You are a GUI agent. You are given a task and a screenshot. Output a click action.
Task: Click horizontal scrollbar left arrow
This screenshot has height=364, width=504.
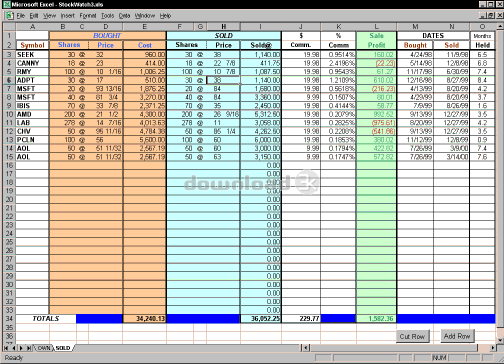306,348
